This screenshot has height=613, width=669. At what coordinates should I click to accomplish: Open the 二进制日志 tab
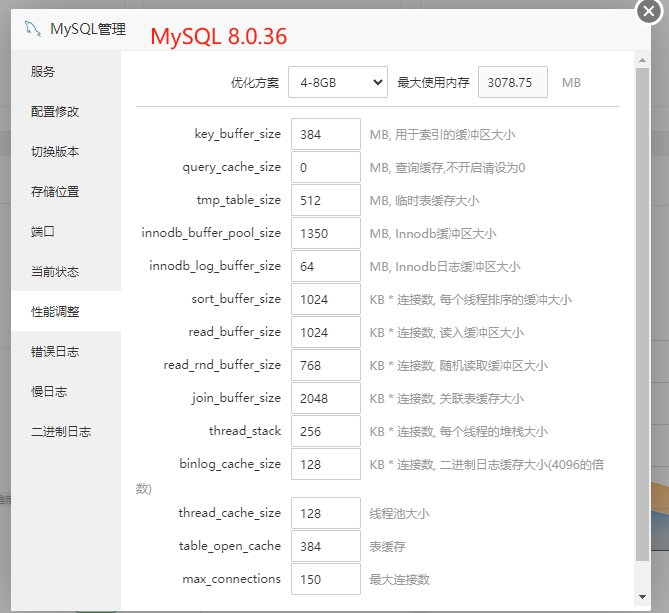point(66,432)
